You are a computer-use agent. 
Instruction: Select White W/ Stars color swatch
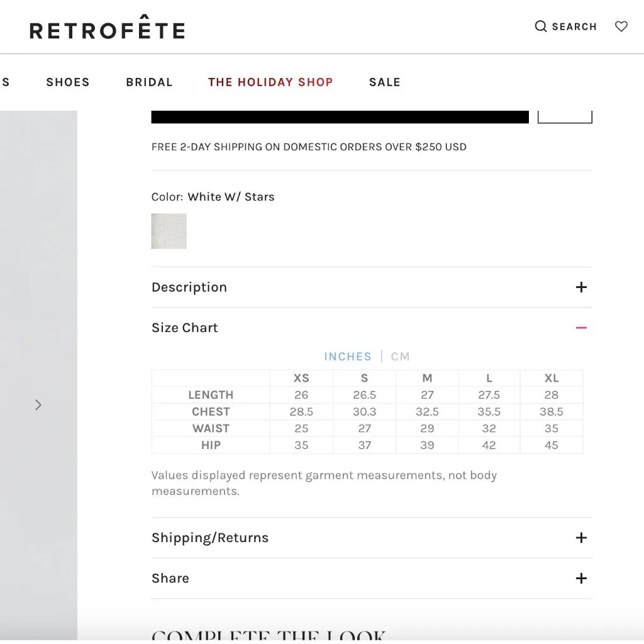[x=169, y=231]
